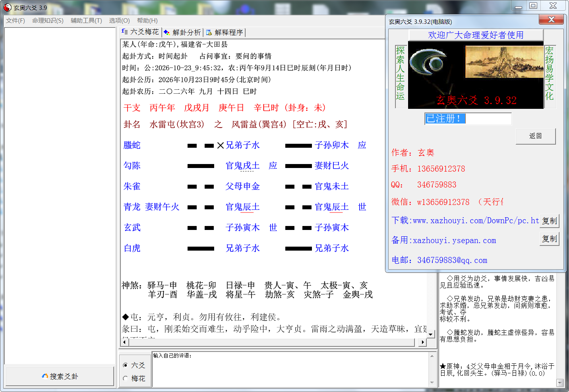This screenshot has height=392, width=569.
Task: Click the phone number 13656912378
Action: click(441, 169)
